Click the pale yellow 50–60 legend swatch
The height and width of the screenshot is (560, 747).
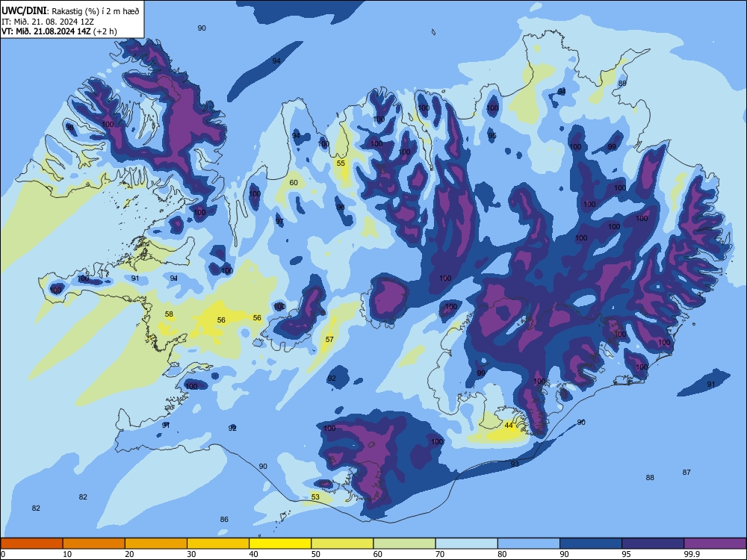342,544
